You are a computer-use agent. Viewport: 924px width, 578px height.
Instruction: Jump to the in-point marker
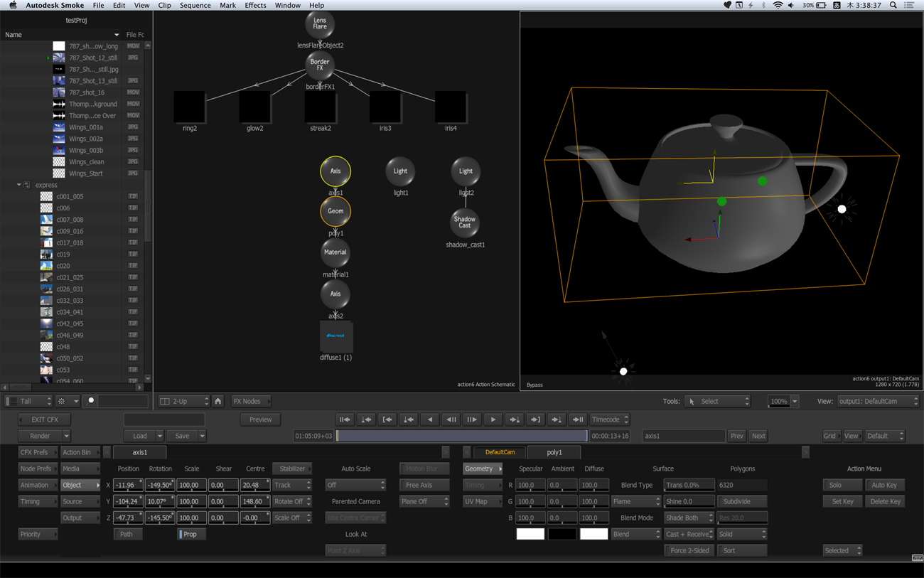(387, 419)
